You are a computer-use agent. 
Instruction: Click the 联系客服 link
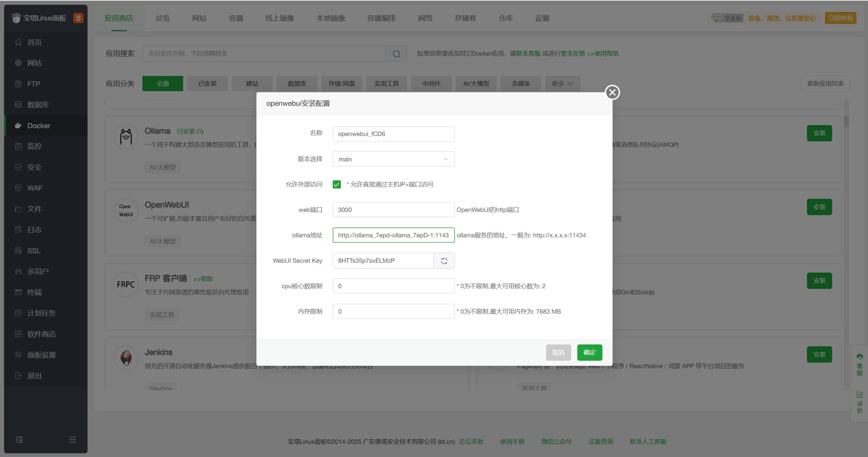[528, 54]
